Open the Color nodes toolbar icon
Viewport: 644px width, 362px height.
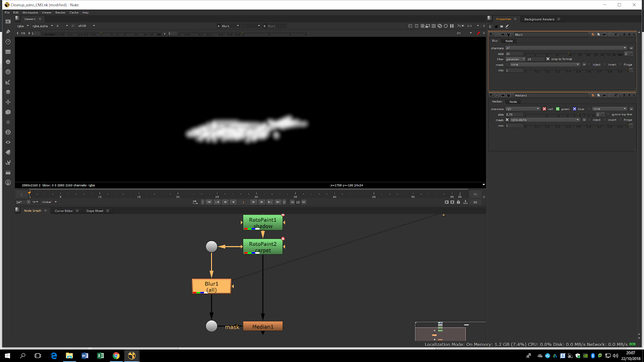(x=8, y=62)
